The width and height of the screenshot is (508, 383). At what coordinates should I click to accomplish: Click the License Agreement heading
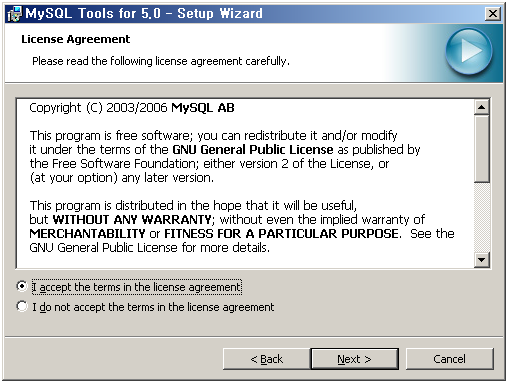tap(76, 39)
